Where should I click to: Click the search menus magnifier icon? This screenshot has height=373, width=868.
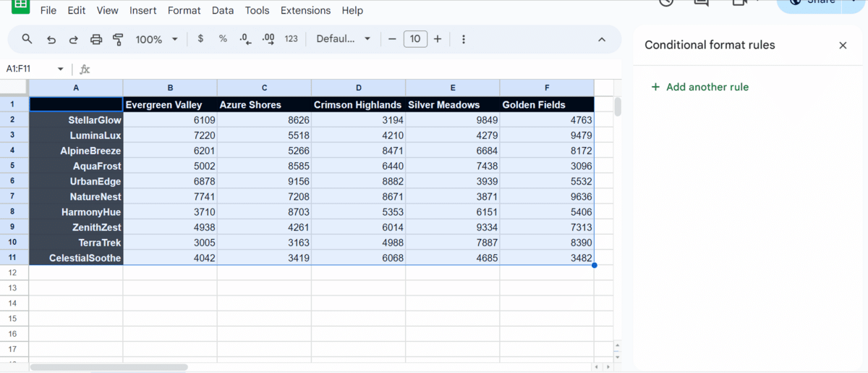[x=27, y=39]
